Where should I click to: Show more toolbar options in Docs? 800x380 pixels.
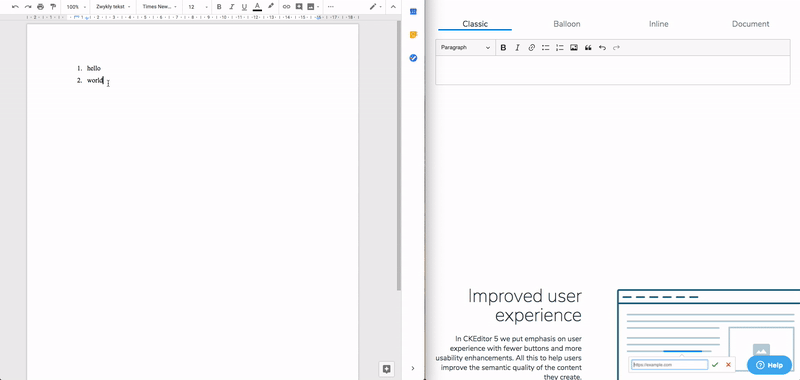(x=331, y=7)
